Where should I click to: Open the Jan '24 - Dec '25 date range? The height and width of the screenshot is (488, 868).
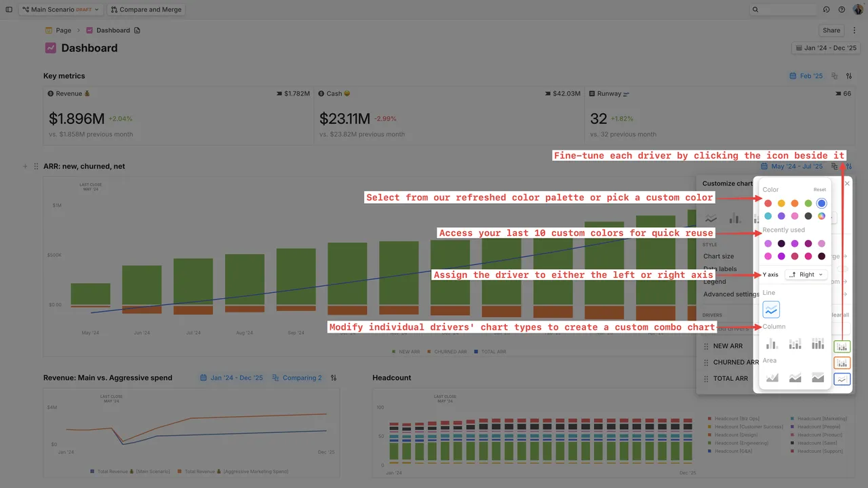click(825, 48)
